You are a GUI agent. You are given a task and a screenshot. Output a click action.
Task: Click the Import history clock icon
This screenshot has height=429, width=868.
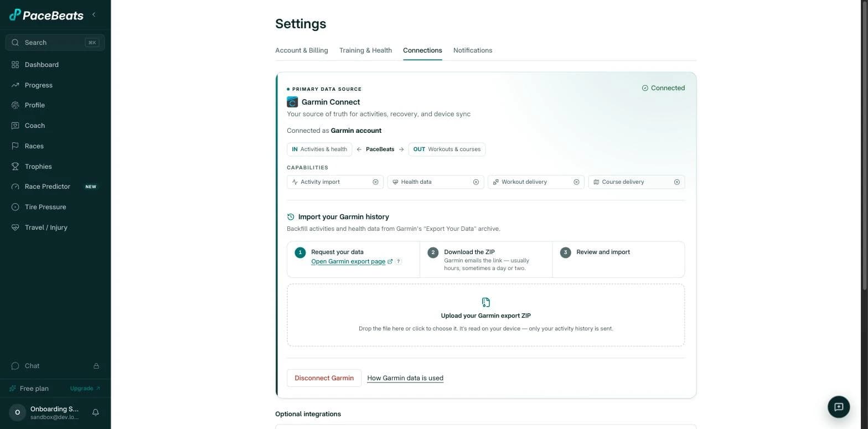tap(291, 217)
